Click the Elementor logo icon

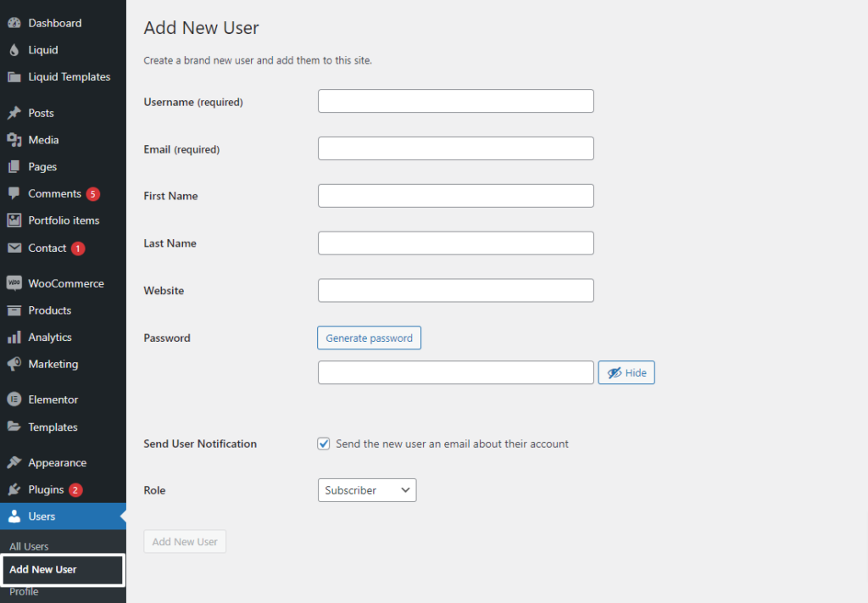[x=14, y=399]
